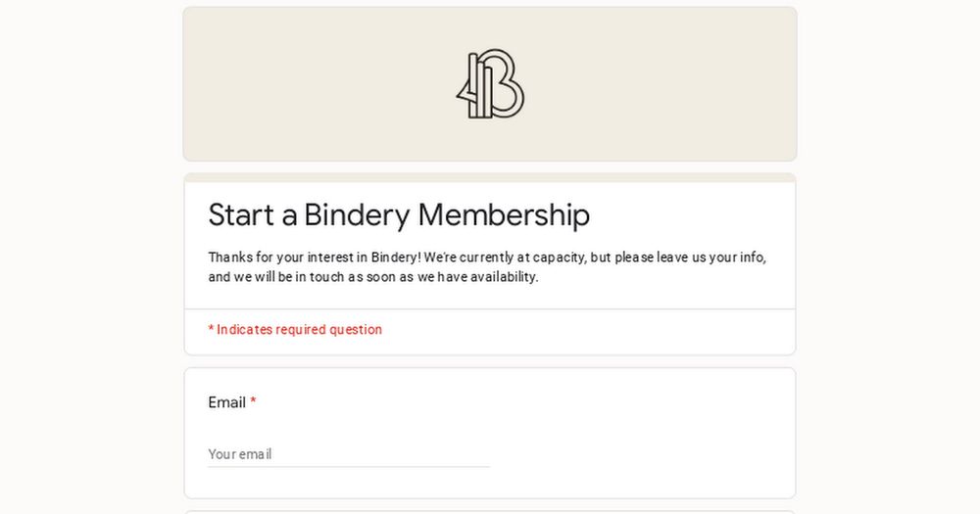Click the page margin left of the form
The image size is (980, 514).
(x=88, y=294)
